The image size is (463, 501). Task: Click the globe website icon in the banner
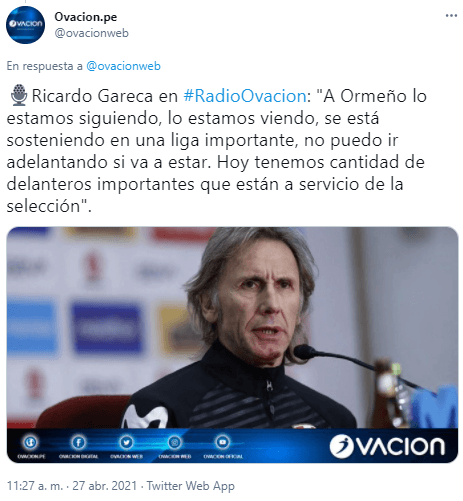[x=31, y=442]
